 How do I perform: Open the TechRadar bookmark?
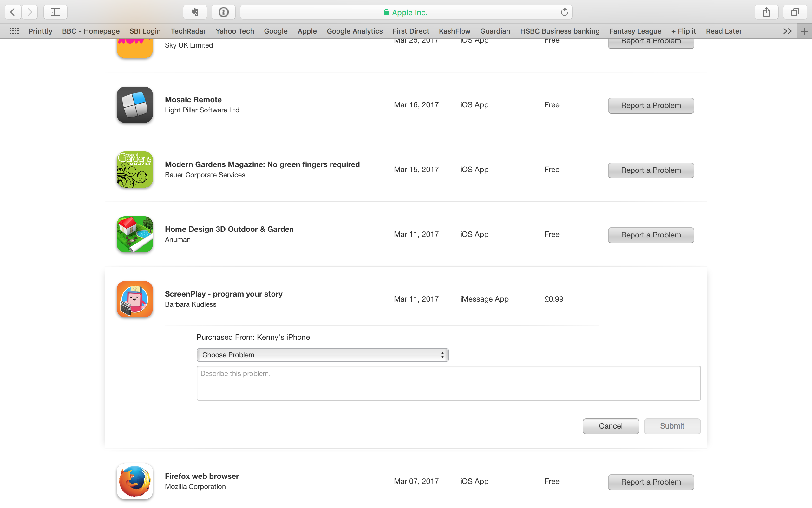point(188,31)
